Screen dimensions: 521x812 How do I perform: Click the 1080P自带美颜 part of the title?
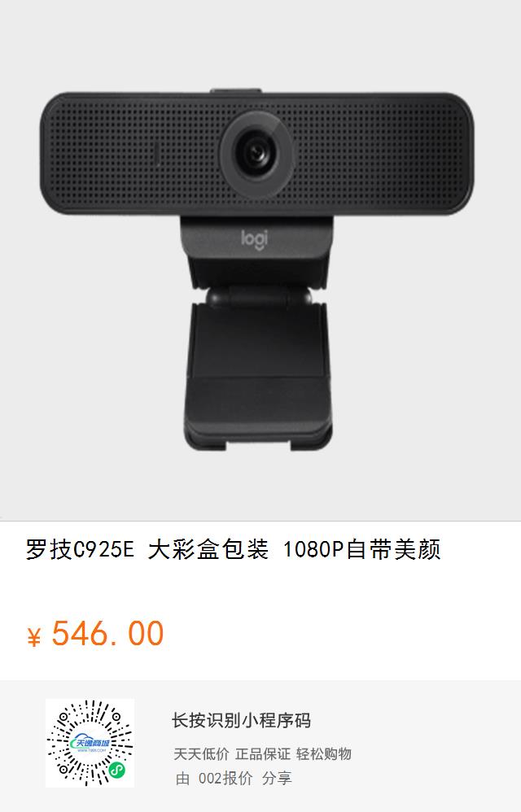tap(361, 549)
